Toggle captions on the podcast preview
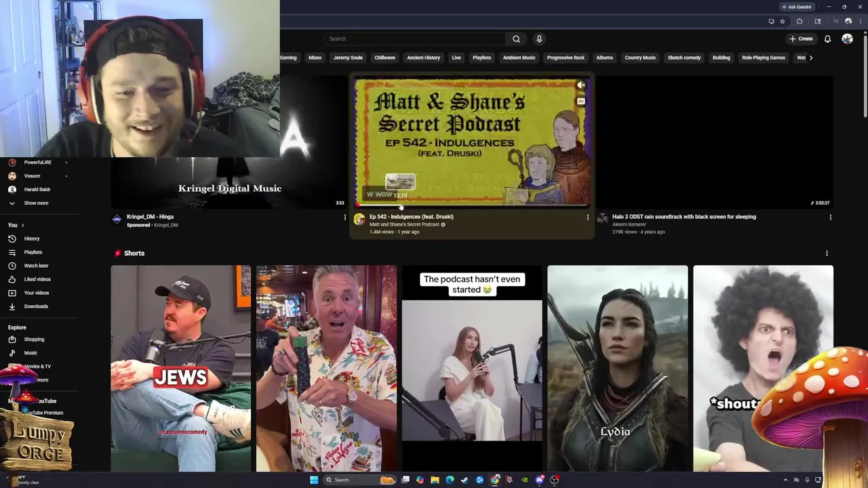Screen dimensions: 868x488 point(580,101)
